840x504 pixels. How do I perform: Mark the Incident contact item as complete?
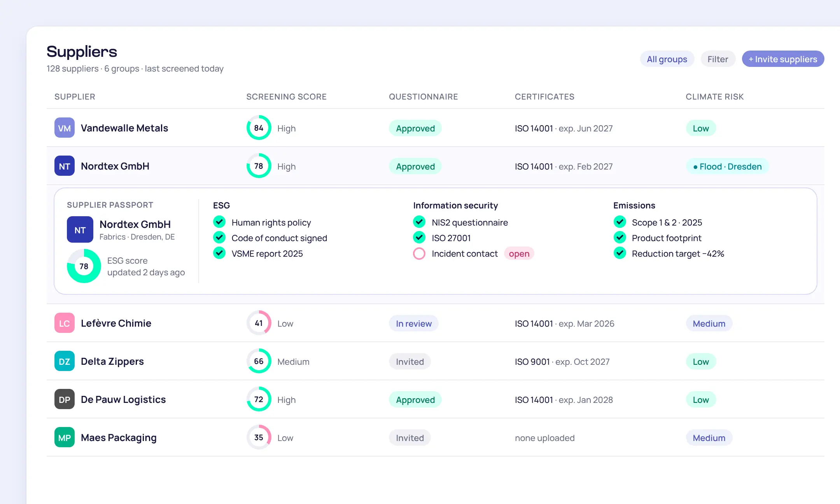tap(419, 254)
